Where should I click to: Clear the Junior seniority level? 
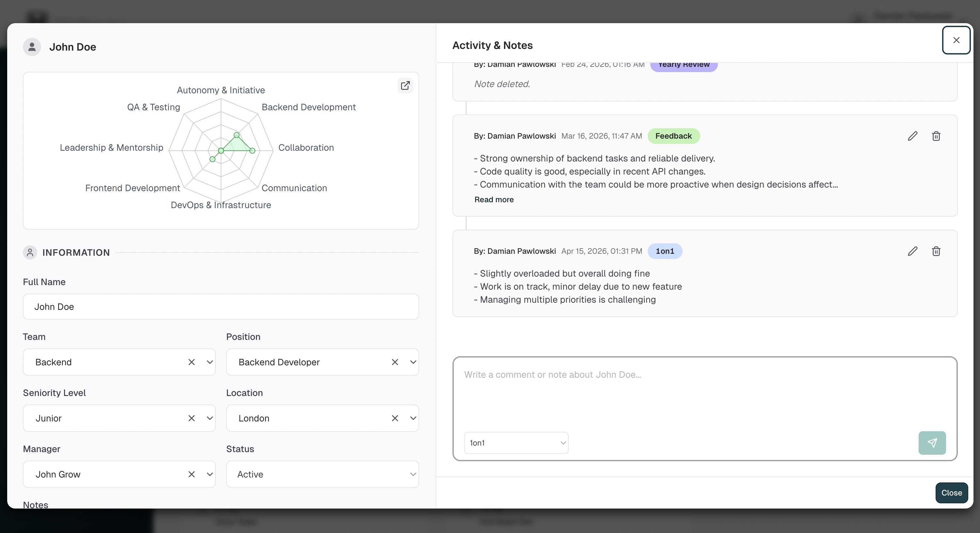click(x=191, y=418)
